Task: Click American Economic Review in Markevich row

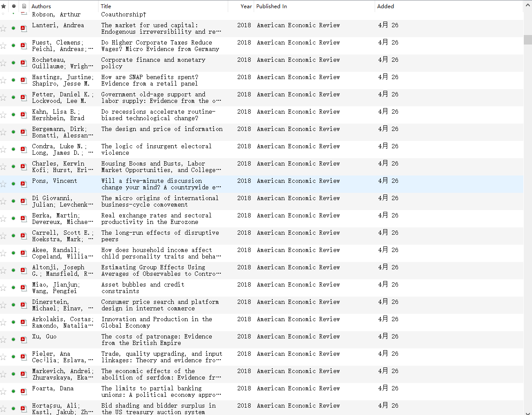Action: coord(298,371)
